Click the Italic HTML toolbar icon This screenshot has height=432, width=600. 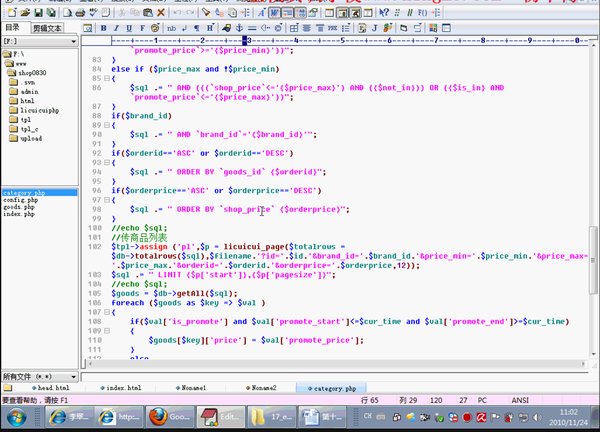[118, 28]
